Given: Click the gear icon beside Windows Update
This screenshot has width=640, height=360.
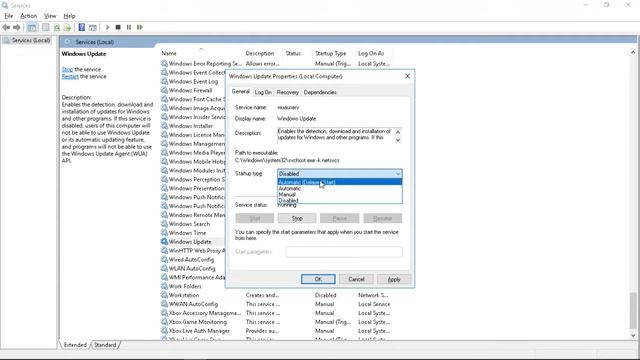Looking at the screenshot, I should 164,242.
